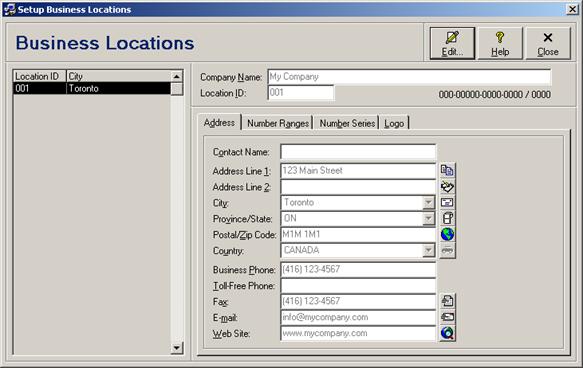Viewport: 583px width, 368px height.
Task: Click the application icon in the title bar
Action: pos(9,9)
